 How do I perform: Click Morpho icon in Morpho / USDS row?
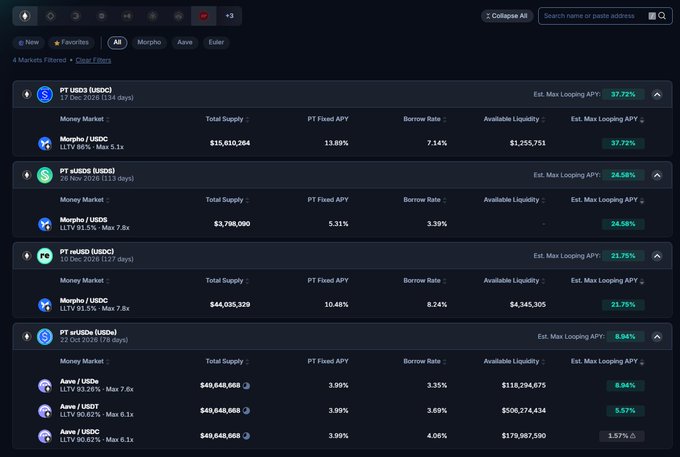coord(45,224)
